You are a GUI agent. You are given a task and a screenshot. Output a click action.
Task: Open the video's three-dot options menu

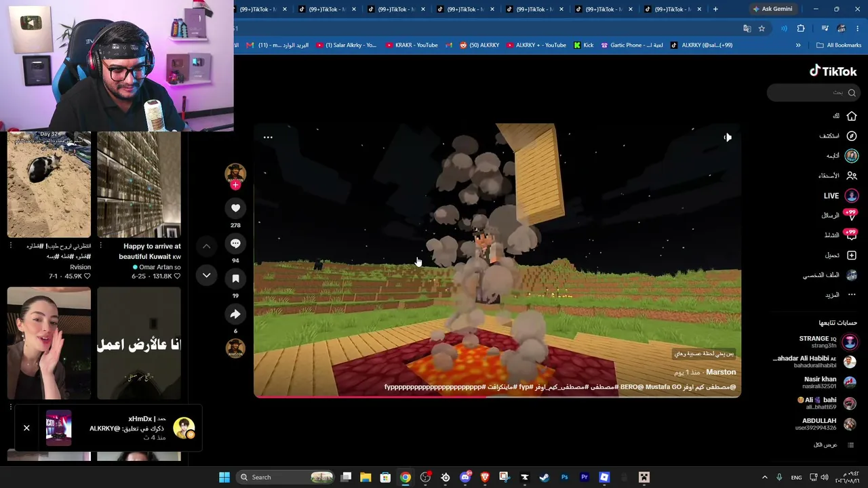pos(268,138)
